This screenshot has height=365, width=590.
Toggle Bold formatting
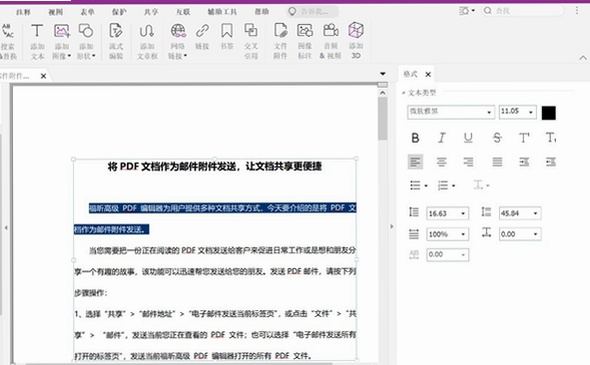pos(415,138)
